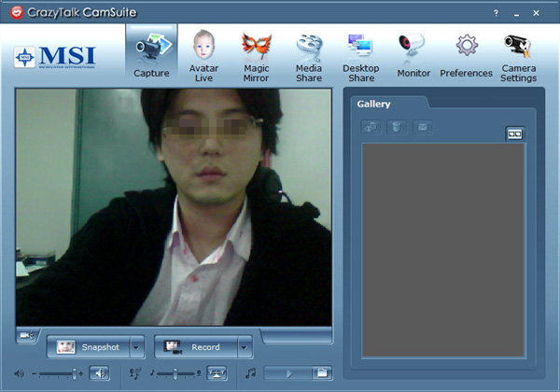Toggle the speaker mute button
The height and width of the screenshot is (392, 560).
click(99, 373)
